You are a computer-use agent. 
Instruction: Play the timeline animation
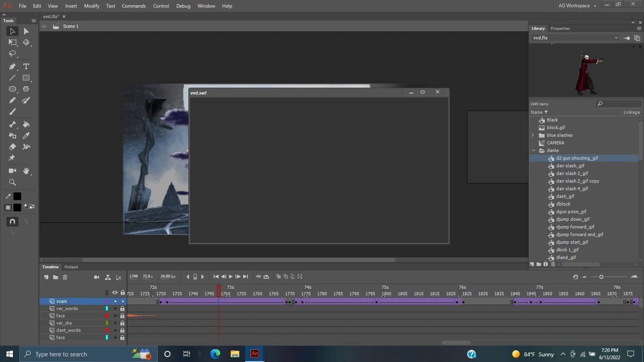tap(231, 277)
